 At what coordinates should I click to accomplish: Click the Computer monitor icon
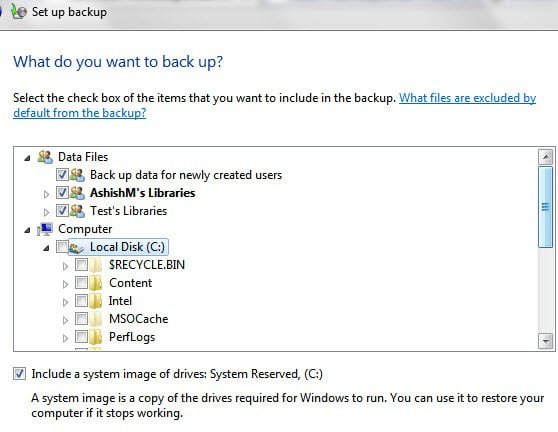45,229
